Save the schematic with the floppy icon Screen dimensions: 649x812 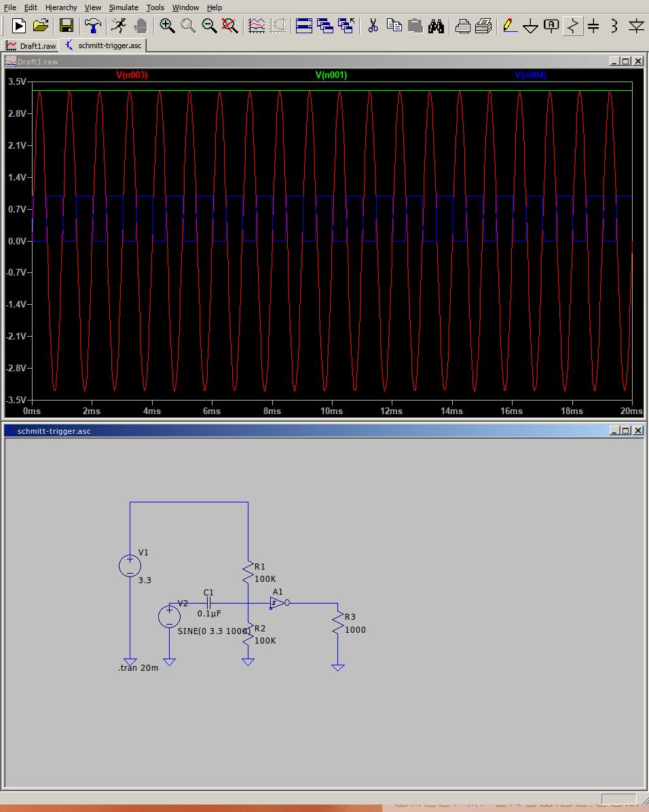pos(67,25)
